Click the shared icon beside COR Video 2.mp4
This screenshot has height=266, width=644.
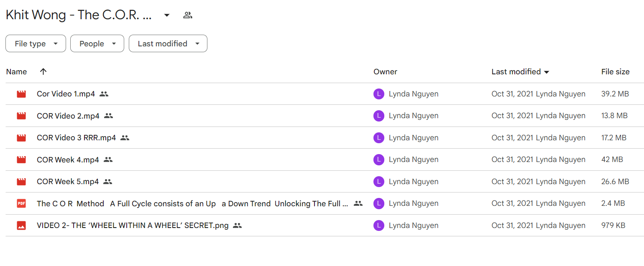tap(109, 116)
